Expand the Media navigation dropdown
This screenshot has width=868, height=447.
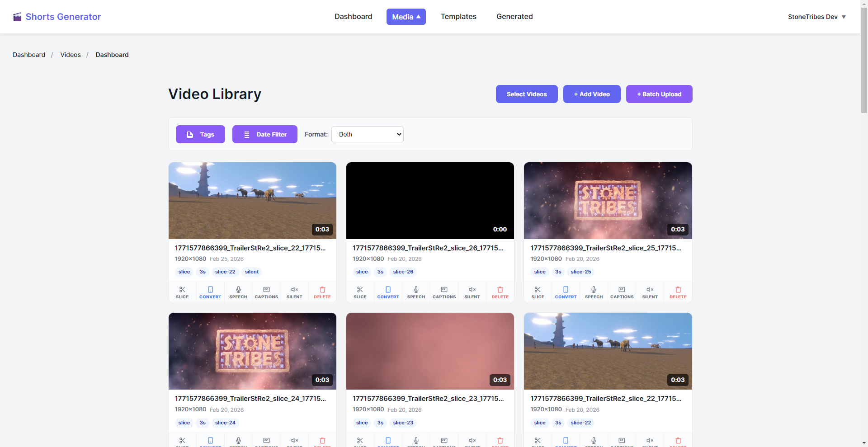tap(406, 17)
